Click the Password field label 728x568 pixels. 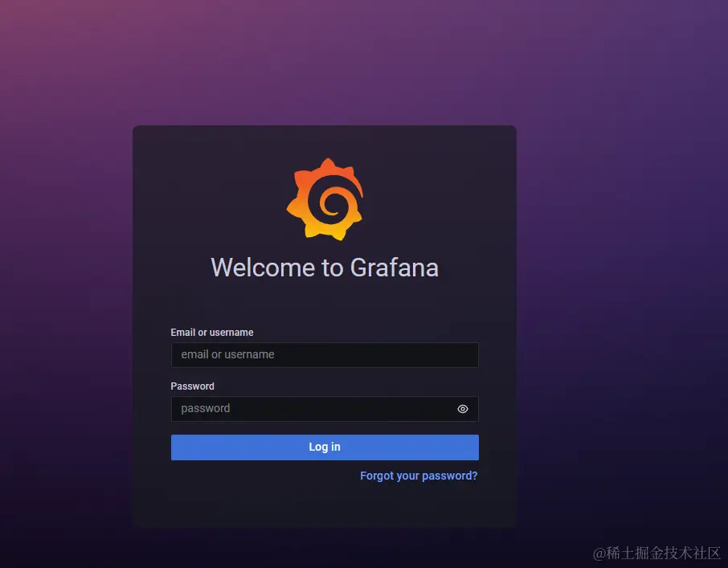click(x=192, y=386)
